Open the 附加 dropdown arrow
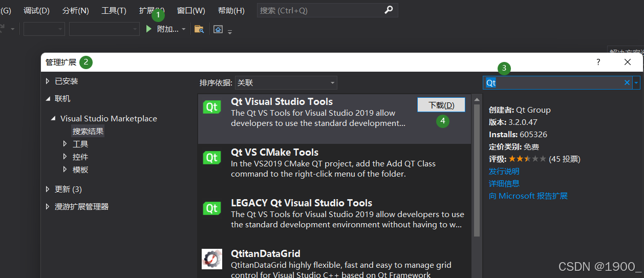 pos(183,29)
